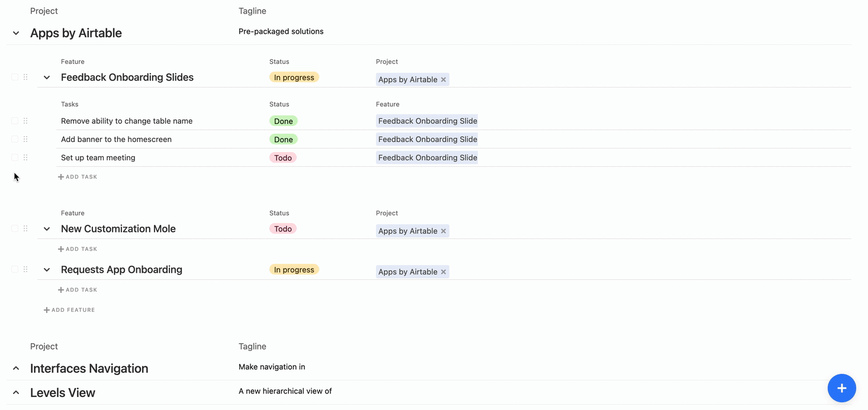Viewport: 868px width, 410px height.
Task: Click drag handle for New Customization Mole
Action: click(x=25, y=228)
